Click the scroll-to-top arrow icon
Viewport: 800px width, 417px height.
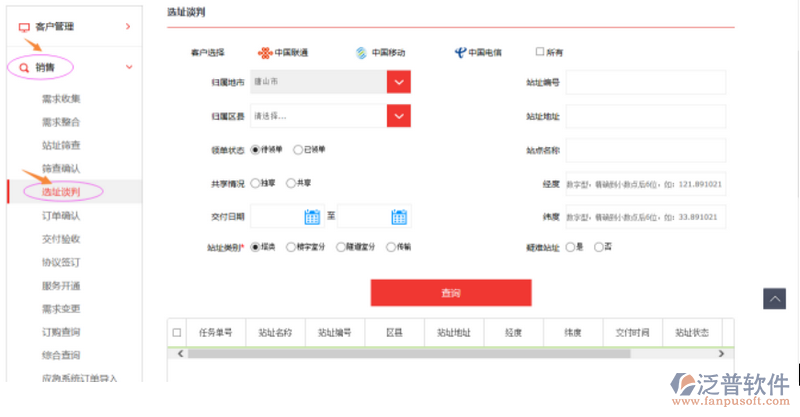774,298
